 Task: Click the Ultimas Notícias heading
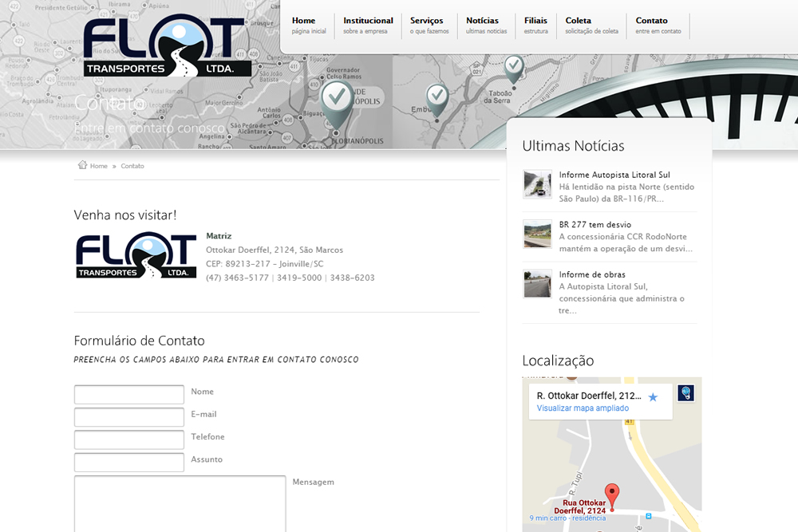coord(573,146)
